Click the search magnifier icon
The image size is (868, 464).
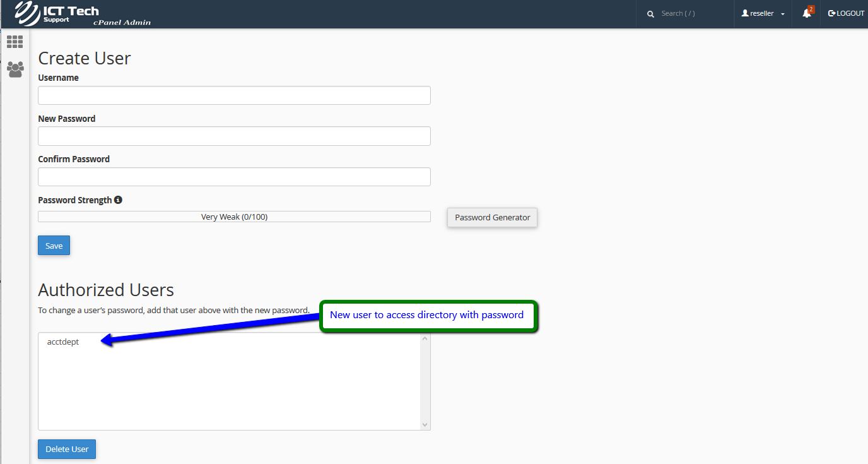click(650, 14)
